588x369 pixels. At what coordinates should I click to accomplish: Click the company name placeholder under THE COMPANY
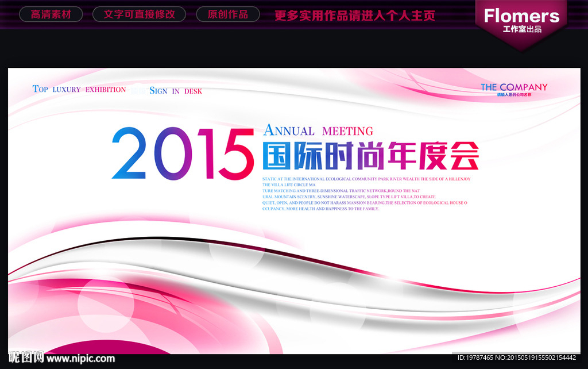[x=514, y=95]
